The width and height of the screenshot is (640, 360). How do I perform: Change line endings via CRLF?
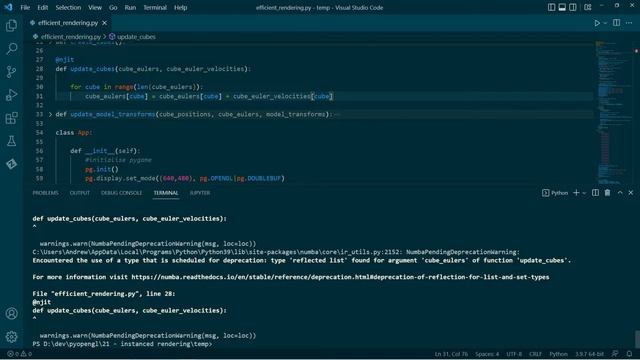(x=535, y=354)
